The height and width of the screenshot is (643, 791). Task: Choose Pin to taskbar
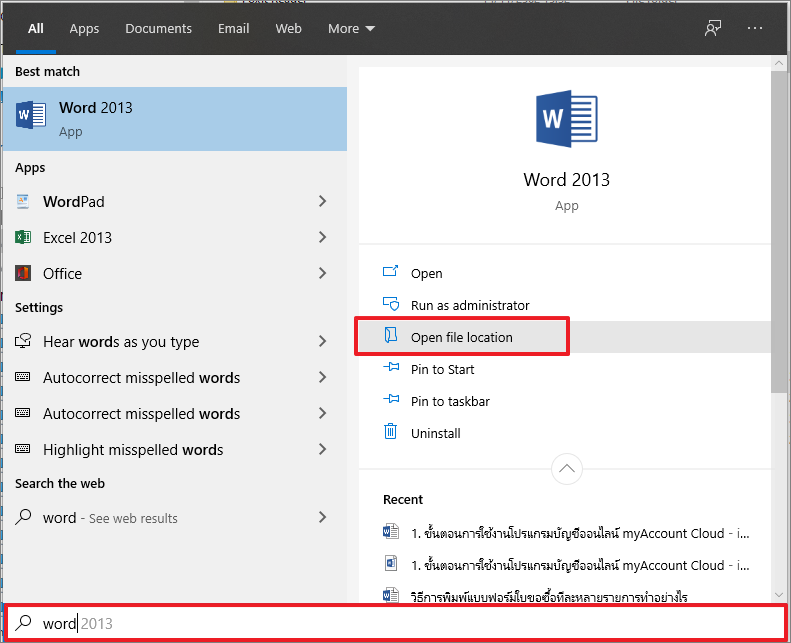pos(450,401)
